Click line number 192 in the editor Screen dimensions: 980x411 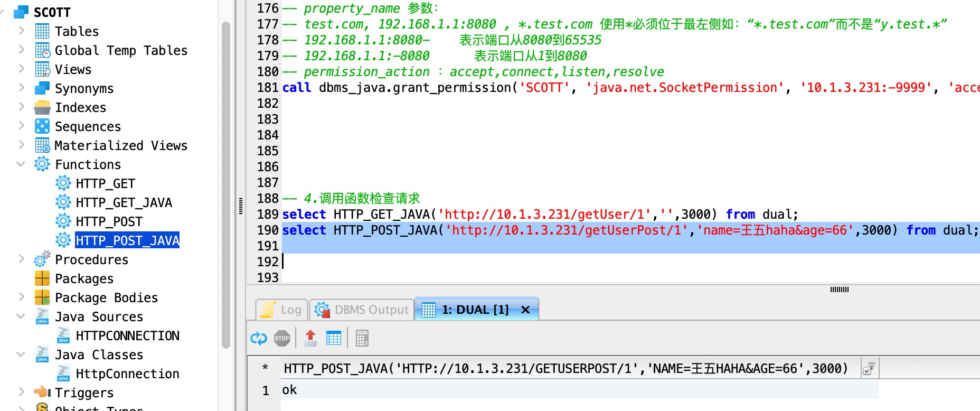(x=268, y=261)
